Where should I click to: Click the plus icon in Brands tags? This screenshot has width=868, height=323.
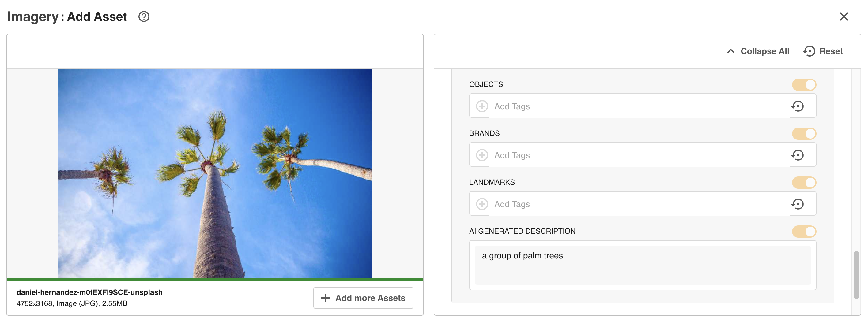[482, 155]
